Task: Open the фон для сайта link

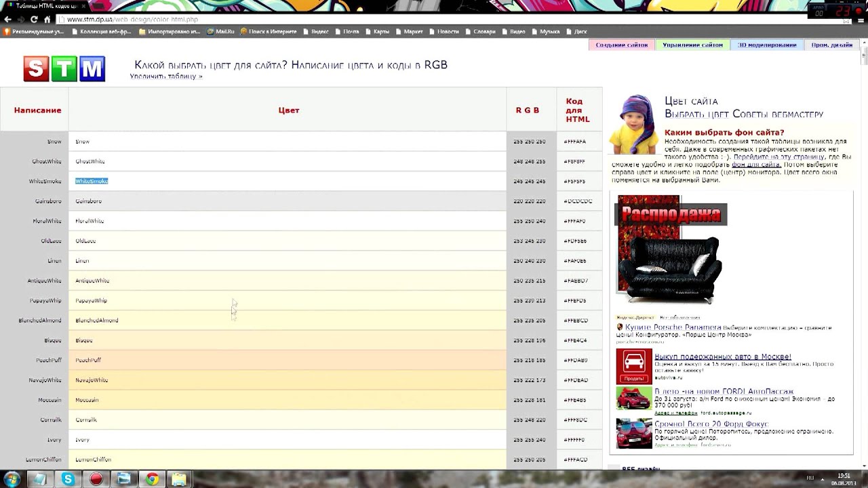Action: pyautogui.click(x=756, y=165)
